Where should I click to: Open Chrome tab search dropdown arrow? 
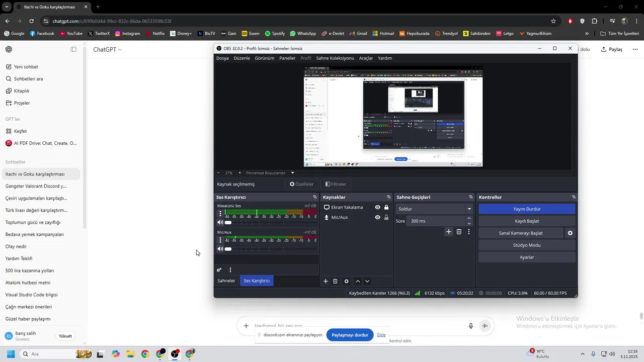tap(7, 7)
